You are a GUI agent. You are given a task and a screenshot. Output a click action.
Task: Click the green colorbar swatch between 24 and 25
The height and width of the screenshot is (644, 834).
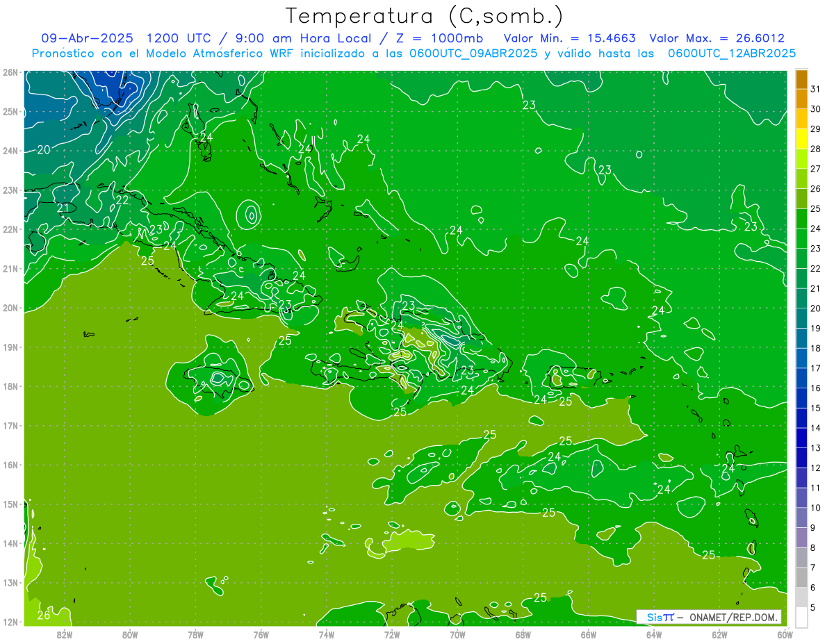point(801,219)
